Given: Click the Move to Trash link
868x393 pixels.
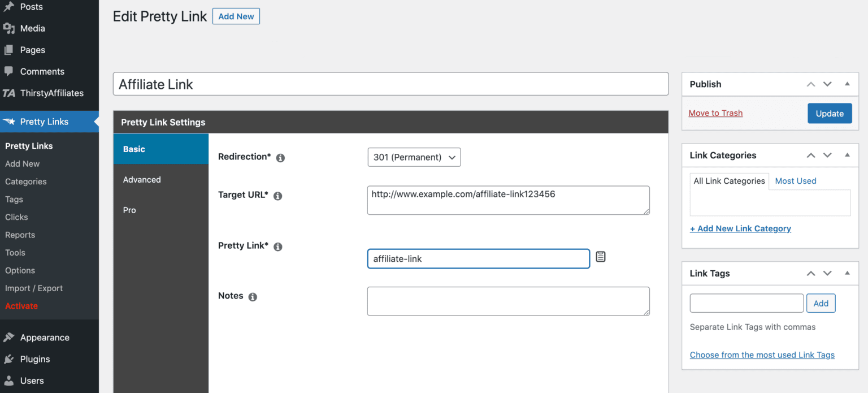Looking at the screenshot, I should click(x=715, y=113).
